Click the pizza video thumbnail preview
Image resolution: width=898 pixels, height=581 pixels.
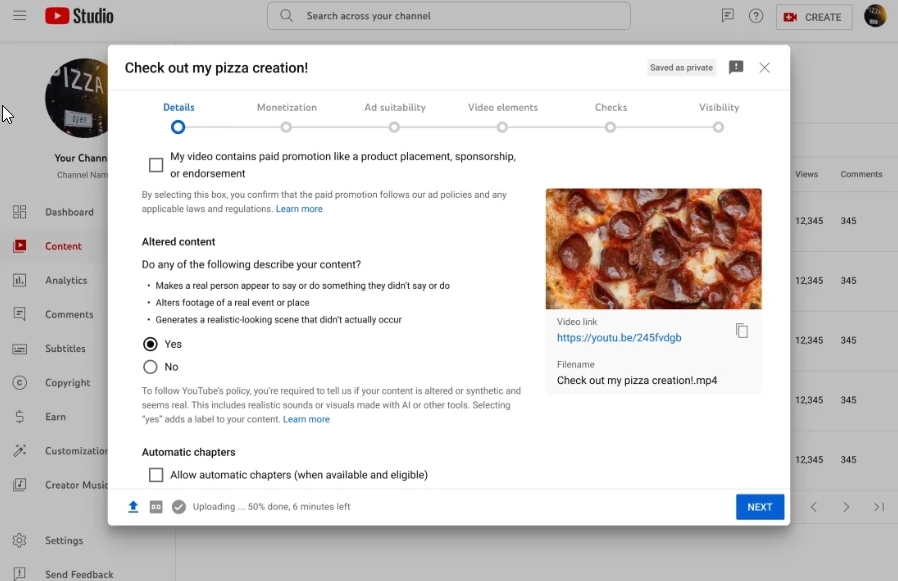coord(653,249)
